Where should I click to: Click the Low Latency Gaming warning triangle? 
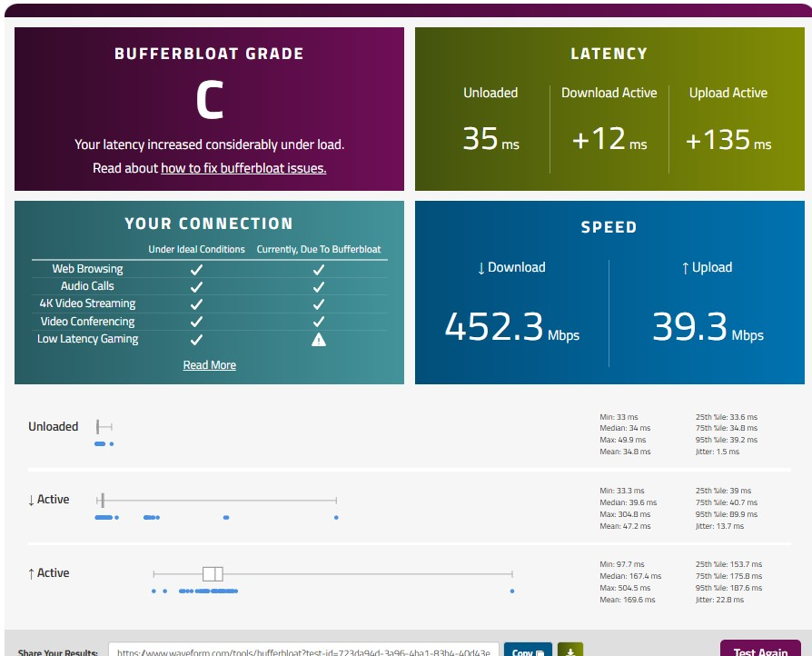pos(319,340)
